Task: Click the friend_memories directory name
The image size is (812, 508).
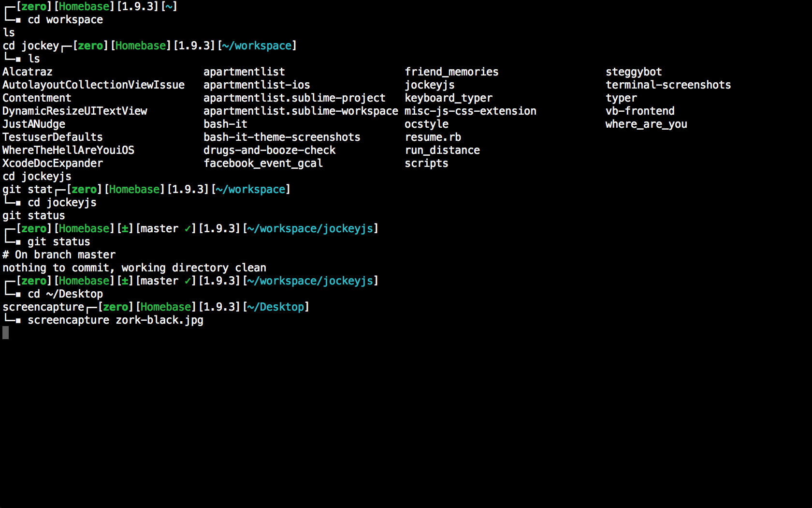Action: coord(451,72)
